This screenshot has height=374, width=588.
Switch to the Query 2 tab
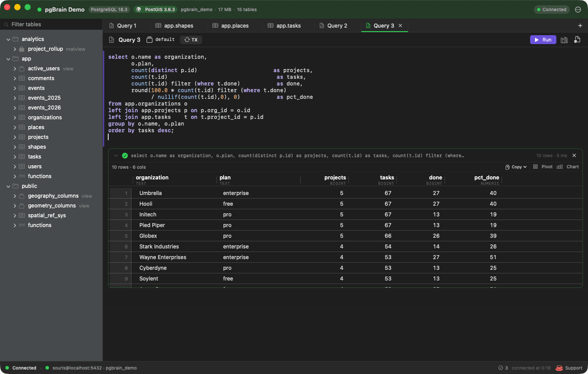pos(337,25)
